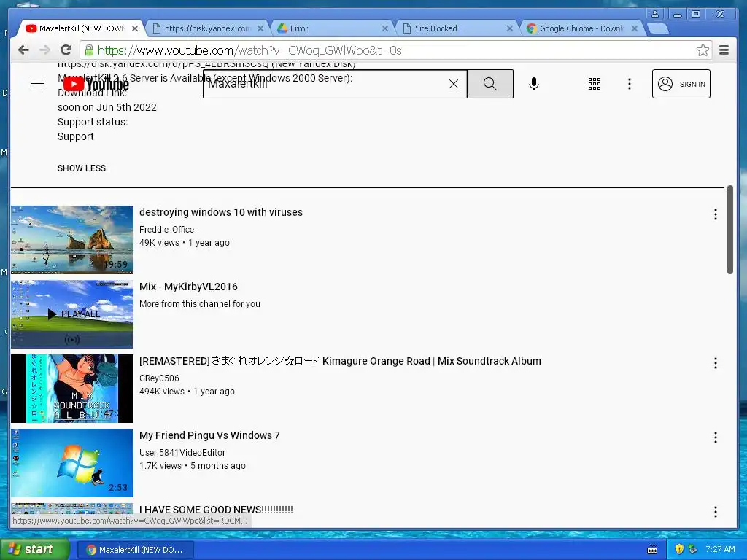The image size is (747, 560).
Task: Click the Chrome user profile icon button
Action: (x=655, y=14)
